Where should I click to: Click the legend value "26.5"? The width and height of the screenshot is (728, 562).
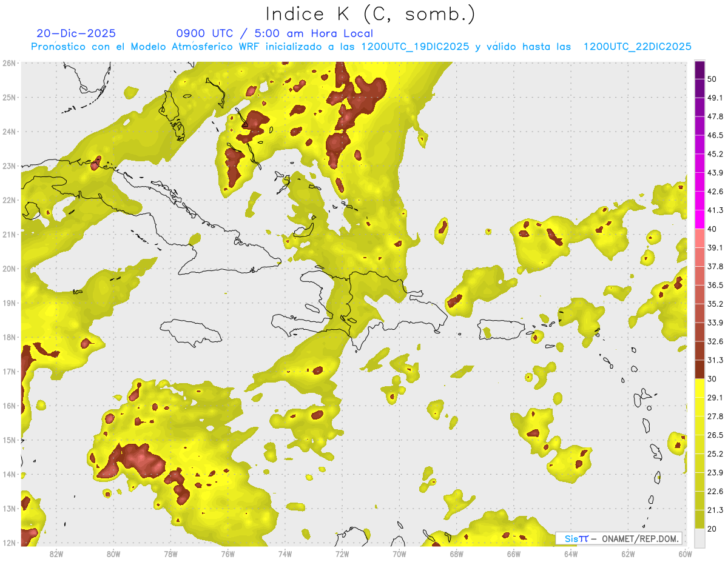(x=715, y=435)
